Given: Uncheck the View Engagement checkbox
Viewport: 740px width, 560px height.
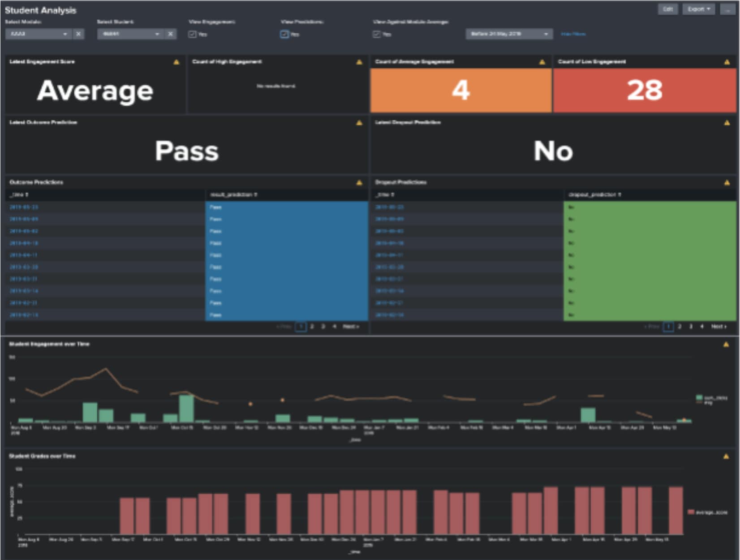Looking at the screenshot, I should (192, 34).
